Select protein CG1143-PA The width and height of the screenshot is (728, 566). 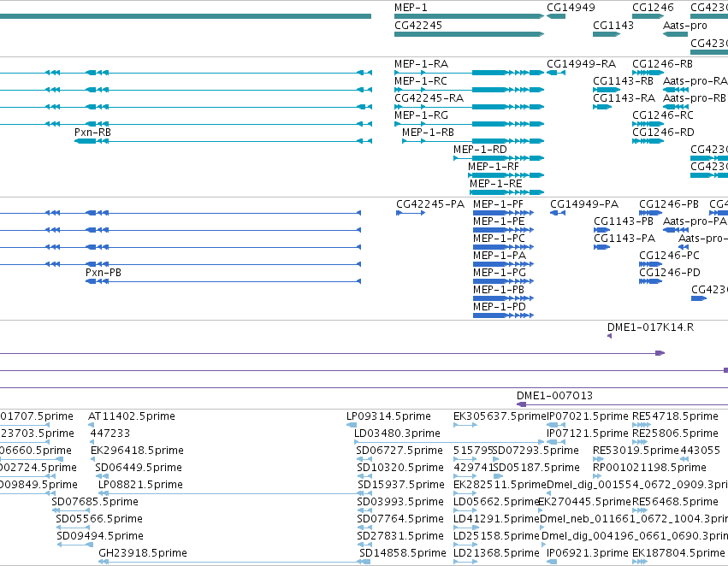pyautogui.click(x=624, y=239)
